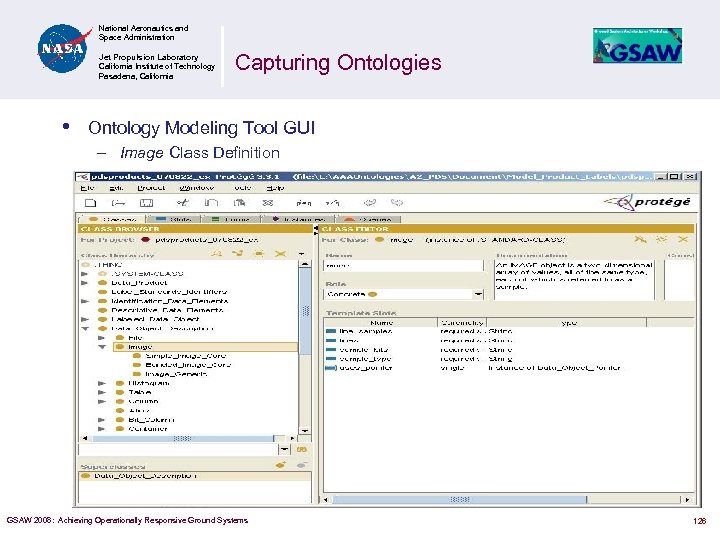Select the Banded_Image_Core class

[182, 365]
